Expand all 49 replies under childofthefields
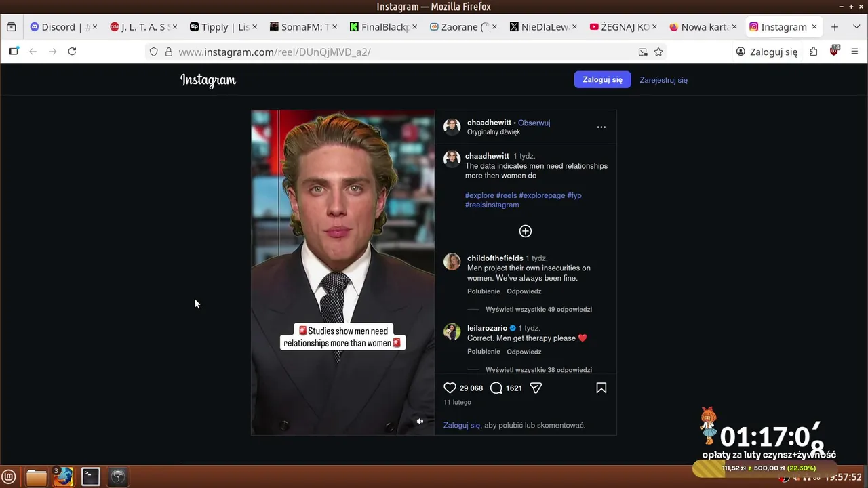 click(538, 309)
